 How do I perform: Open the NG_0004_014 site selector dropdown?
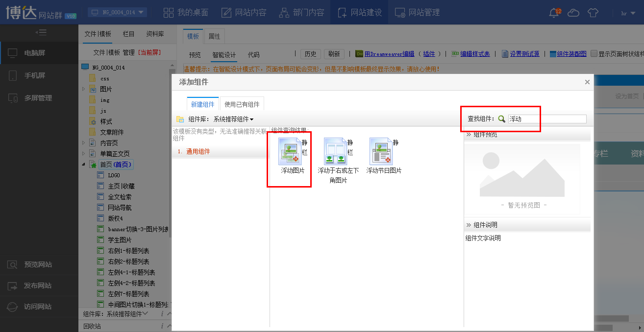coord(118,12)
